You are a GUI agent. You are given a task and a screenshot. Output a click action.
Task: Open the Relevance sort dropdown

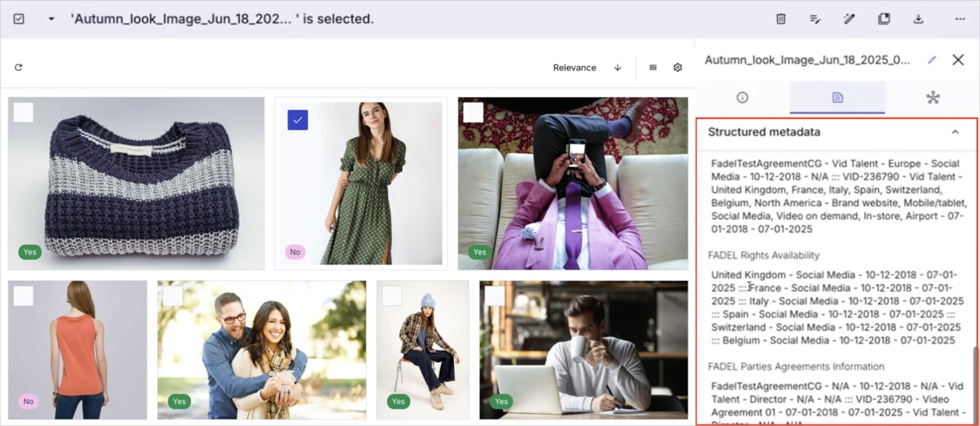coord(574,68)
